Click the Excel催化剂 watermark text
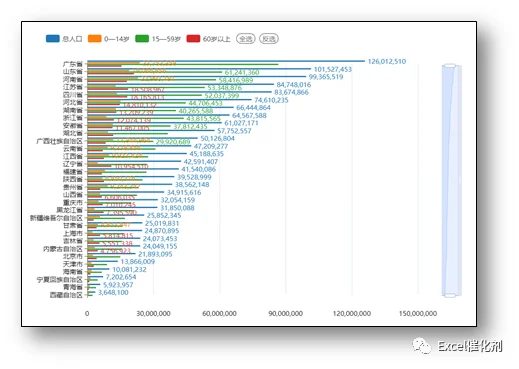This screenshot has width=519, height=369. point(470,346)
